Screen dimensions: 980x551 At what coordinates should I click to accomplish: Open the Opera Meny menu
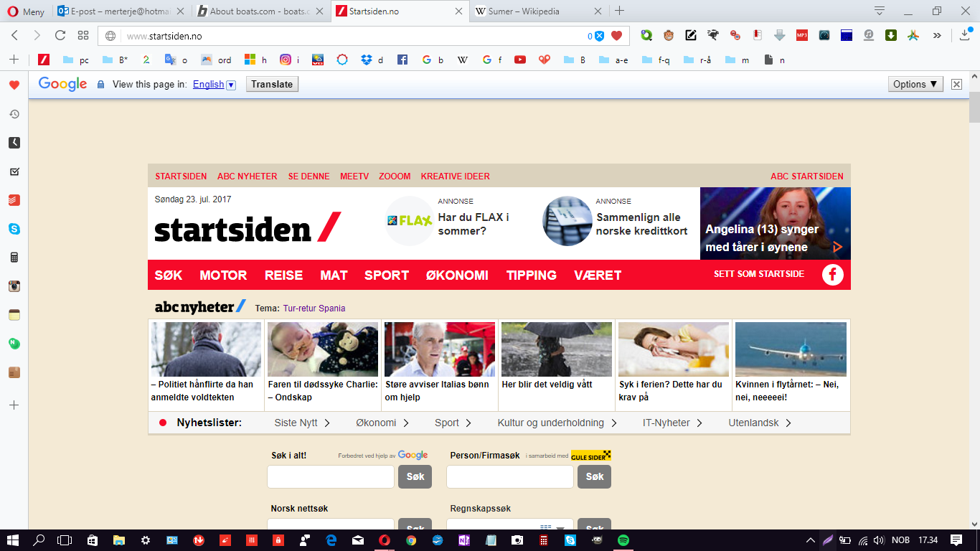(25, 11)
